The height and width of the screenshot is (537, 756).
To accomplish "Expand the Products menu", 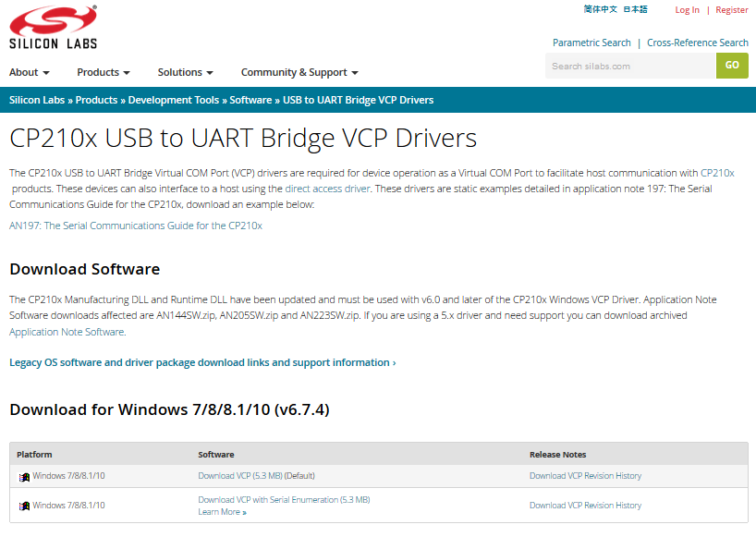I will (x=104, y=72).
